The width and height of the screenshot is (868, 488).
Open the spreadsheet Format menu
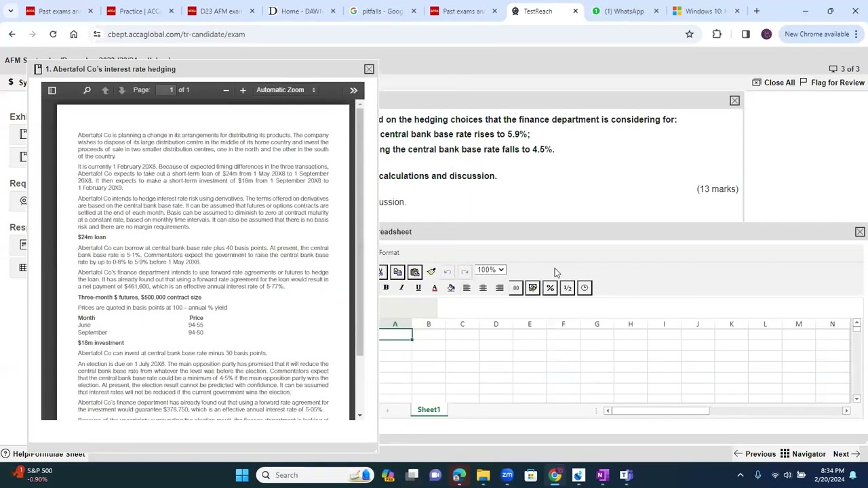point(389,253)
